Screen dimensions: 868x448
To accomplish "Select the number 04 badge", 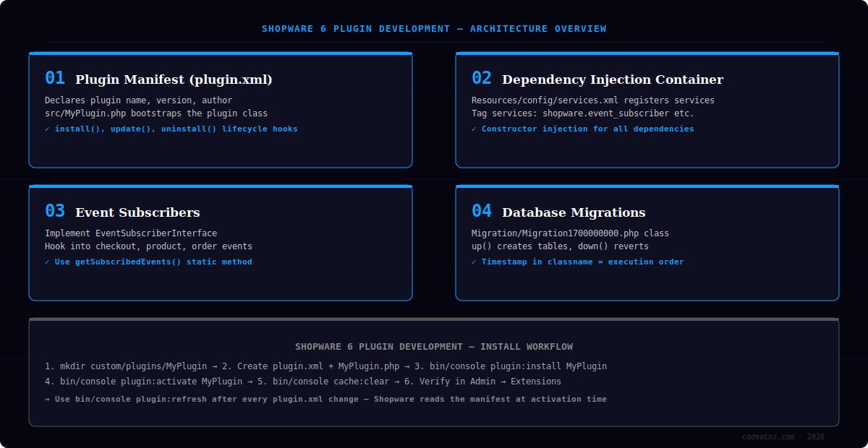I will (x=482, y=211).
